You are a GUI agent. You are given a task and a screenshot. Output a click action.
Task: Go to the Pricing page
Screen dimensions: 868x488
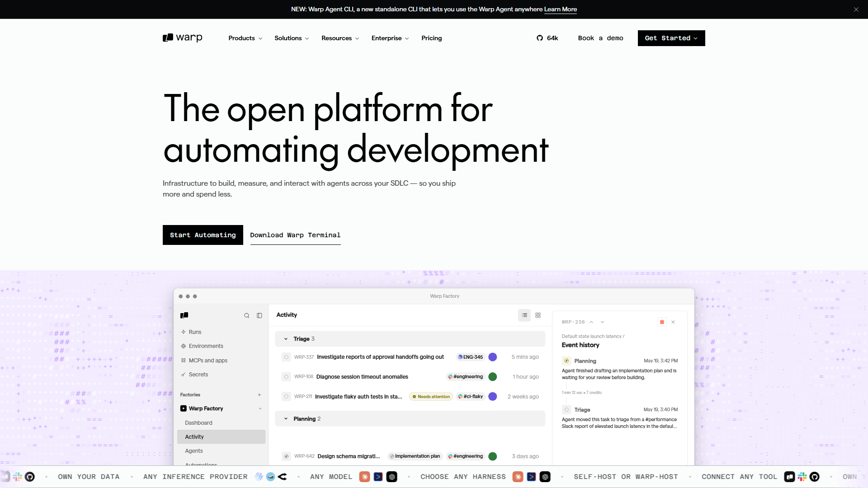tap(432, 38)
